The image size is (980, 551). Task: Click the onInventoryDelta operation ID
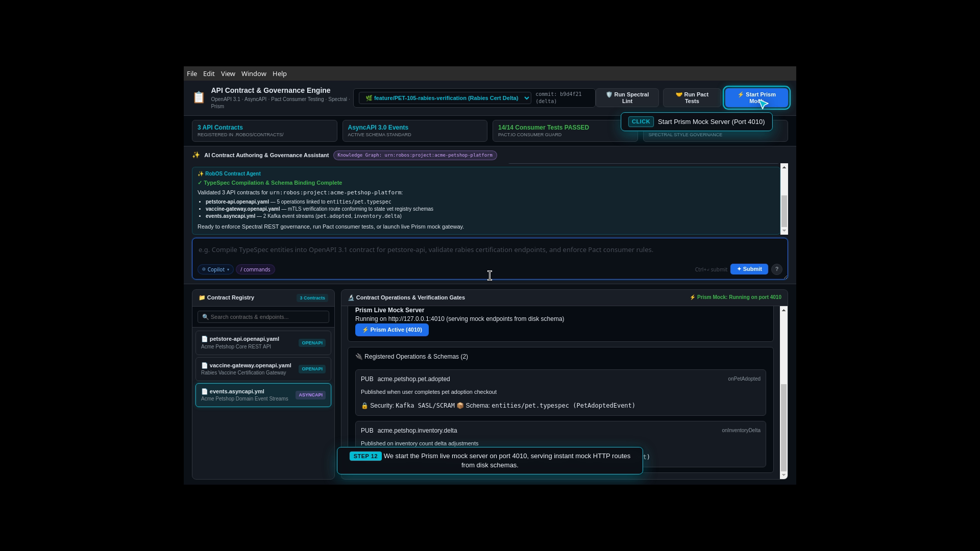tap(741, 431)
